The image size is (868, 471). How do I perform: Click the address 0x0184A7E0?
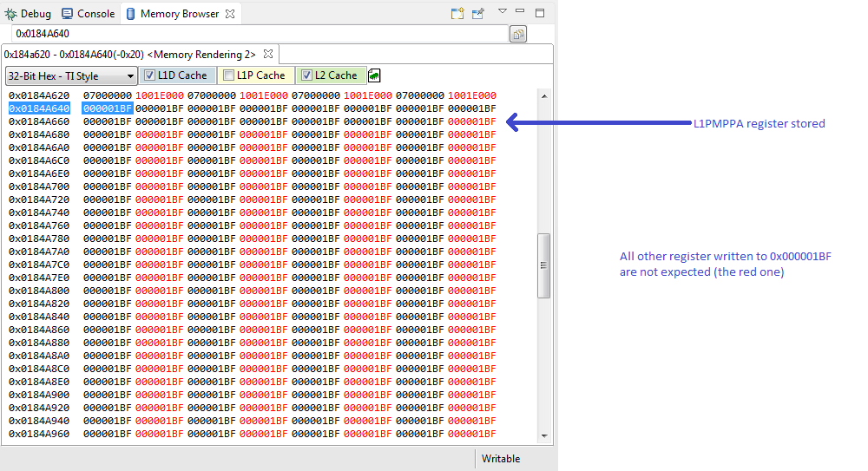pos(39,278)
